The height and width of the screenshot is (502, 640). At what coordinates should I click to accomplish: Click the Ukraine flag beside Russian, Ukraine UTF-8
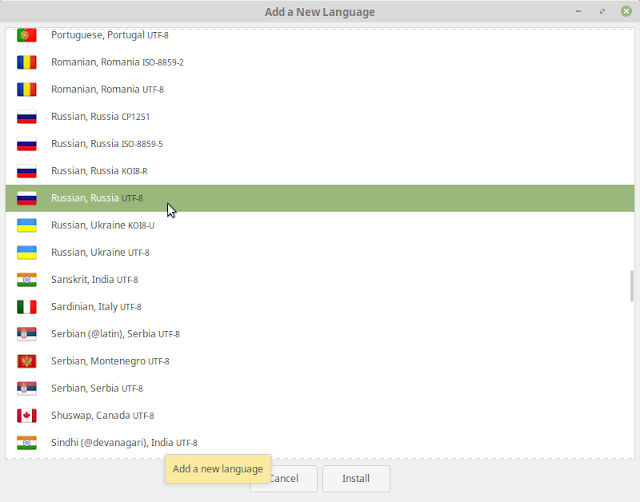click(27, 253)
